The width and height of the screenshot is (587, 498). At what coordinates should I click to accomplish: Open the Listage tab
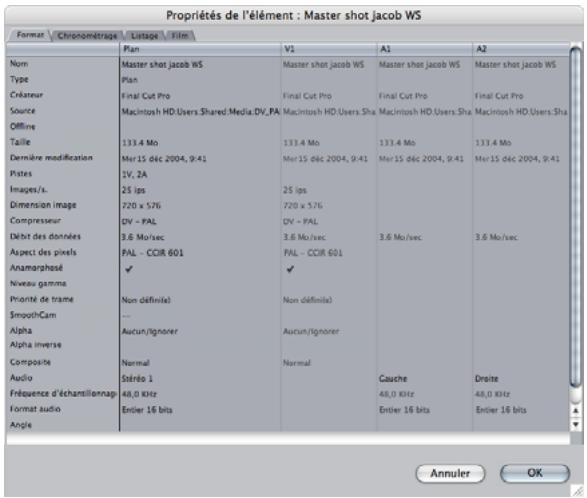(145, 36)
